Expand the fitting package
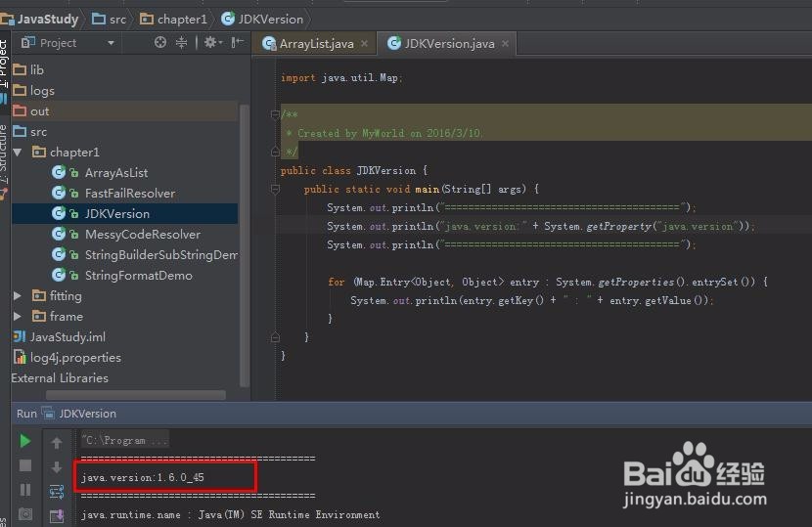 pos(18,295)
